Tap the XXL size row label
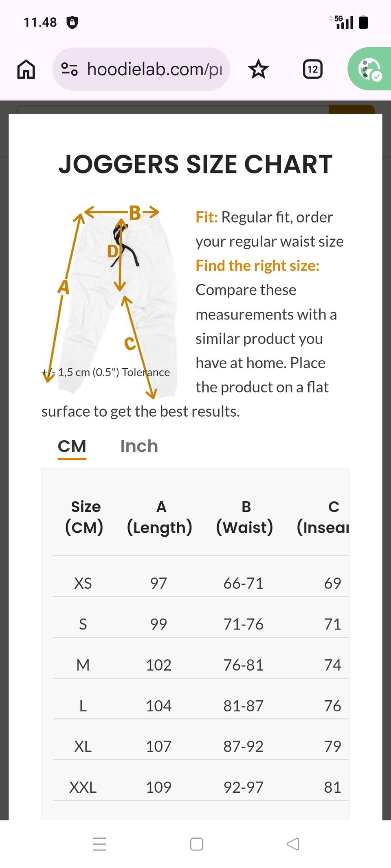The width and height of the screenshot is (391, 868). (83, 787)
